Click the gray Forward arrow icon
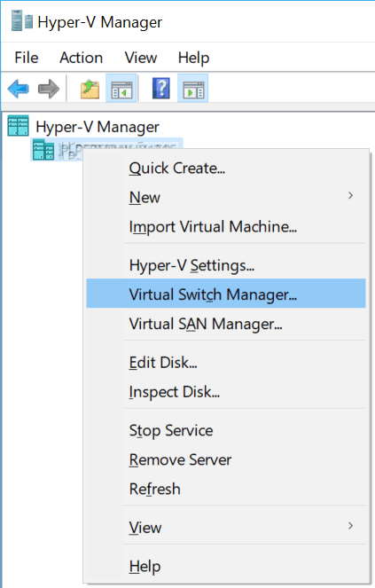This screenshot has height=588, width=375. point(49,89)
